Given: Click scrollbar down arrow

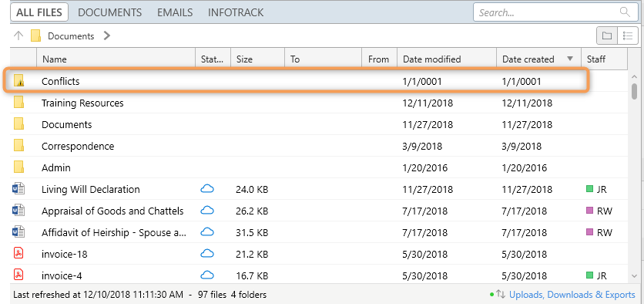Looking at the screenshot, I should point(635,276).
